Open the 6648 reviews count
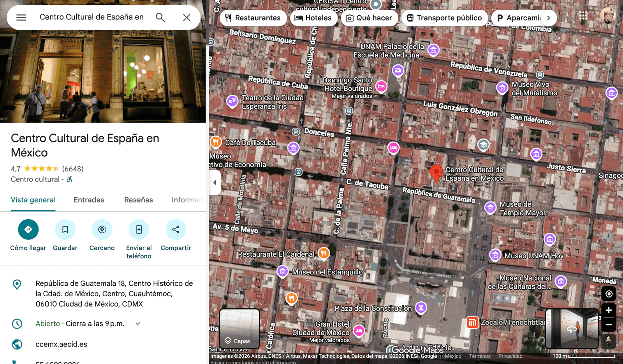Image resolution: width=623 pixels, height=364 pixels. coord(73,169)
